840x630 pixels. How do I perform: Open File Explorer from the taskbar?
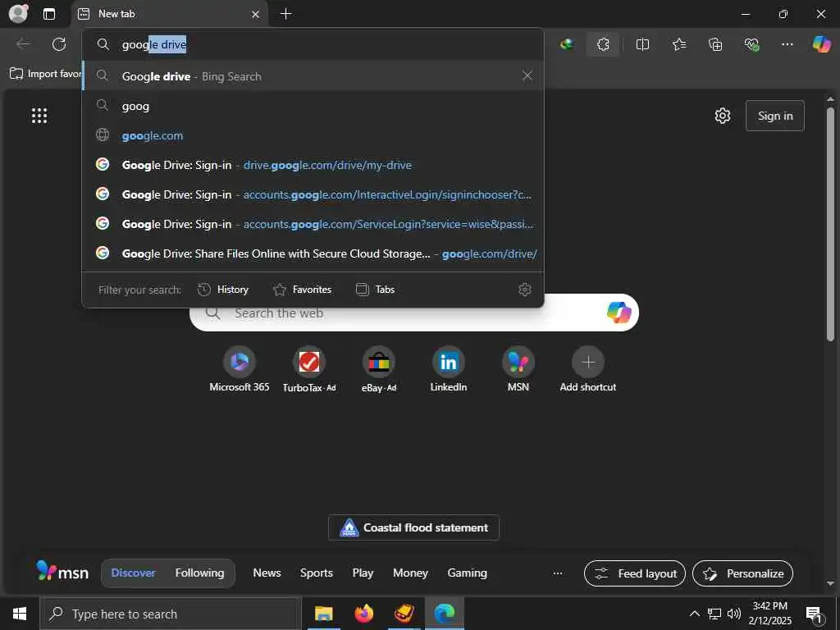coord(323,614)
